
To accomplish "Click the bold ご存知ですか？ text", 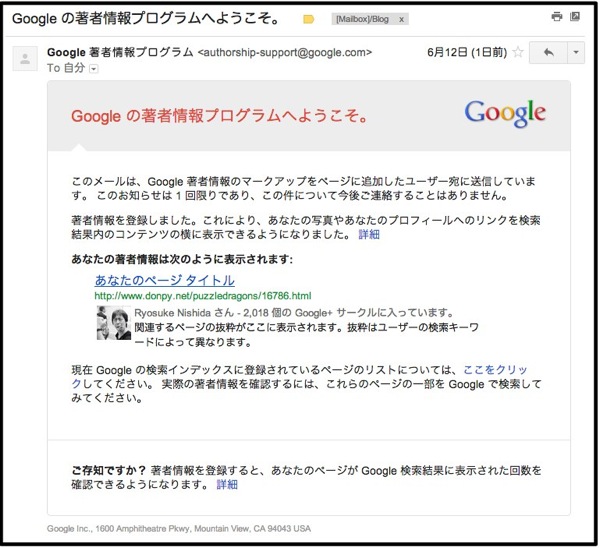I will point(109,470).
